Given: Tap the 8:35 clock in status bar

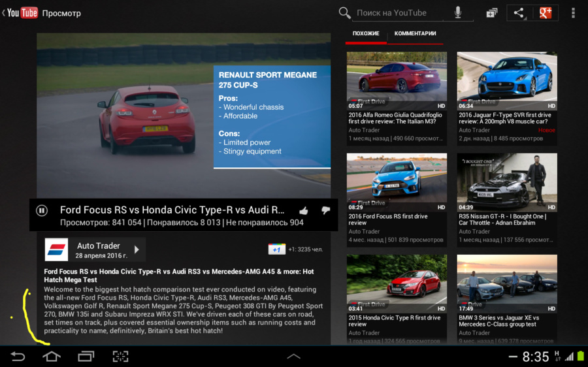Looking at the screenshot, I should click(x=536, y=357).
